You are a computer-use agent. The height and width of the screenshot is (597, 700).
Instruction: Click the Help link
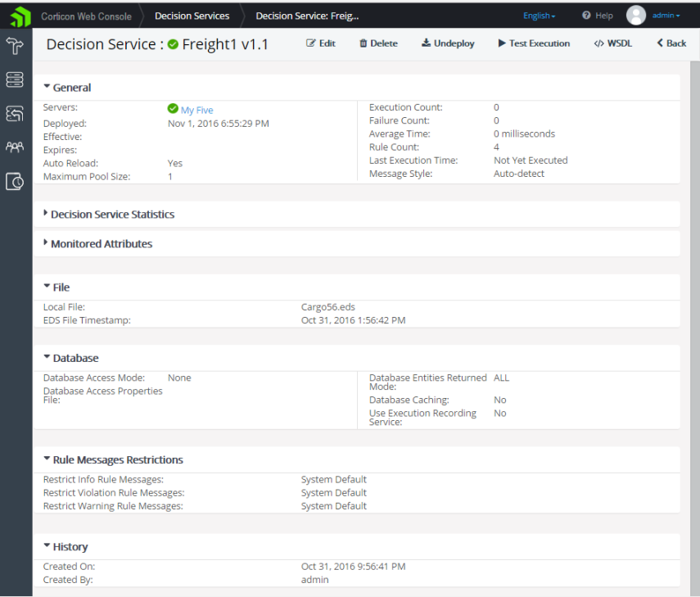tap(603, 16)
